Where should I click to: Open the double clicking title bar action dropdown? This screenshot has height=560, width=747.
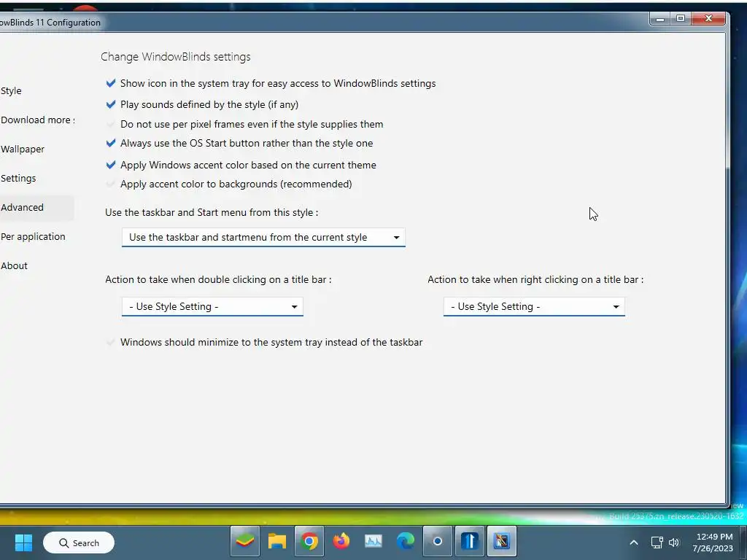pos(212,307)
